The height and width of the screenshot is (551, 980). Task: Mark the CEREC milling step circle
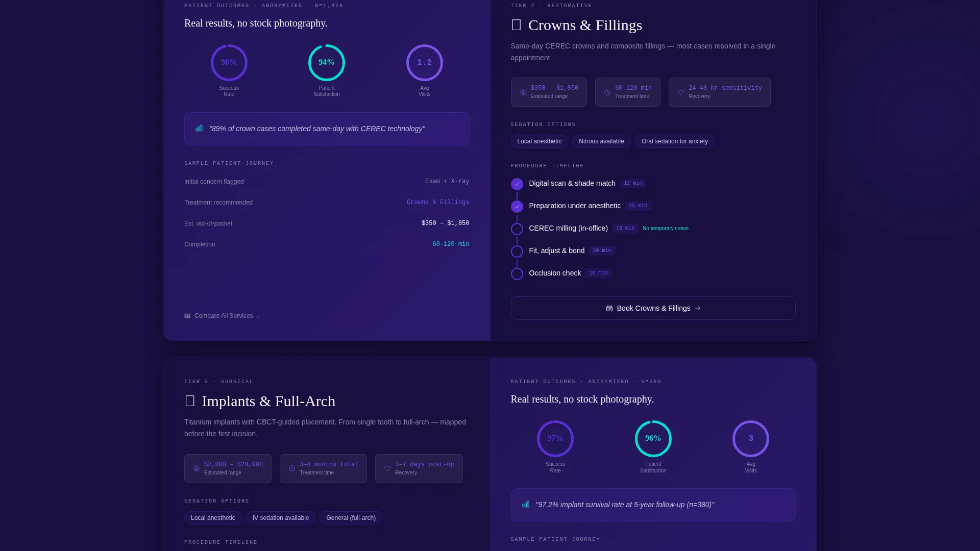pos(517,229)
